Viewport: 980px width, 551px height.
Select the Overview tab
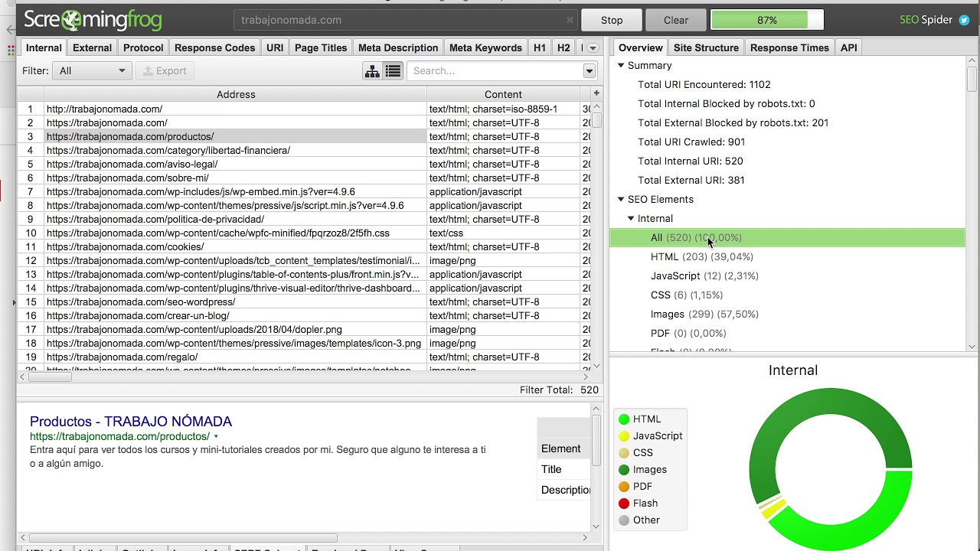click(641, 47)
